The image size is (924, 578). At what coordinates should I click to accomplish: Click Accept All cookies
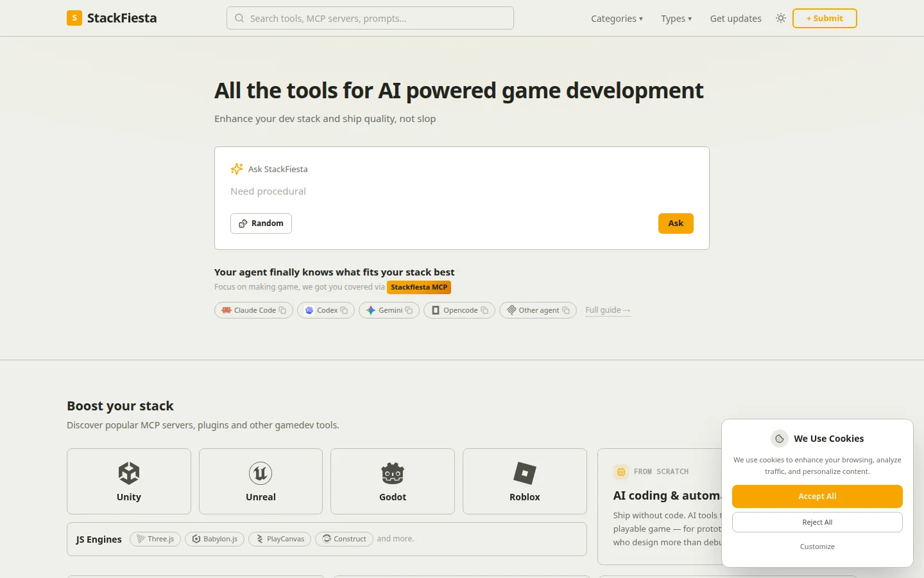[x=817, y=496]
